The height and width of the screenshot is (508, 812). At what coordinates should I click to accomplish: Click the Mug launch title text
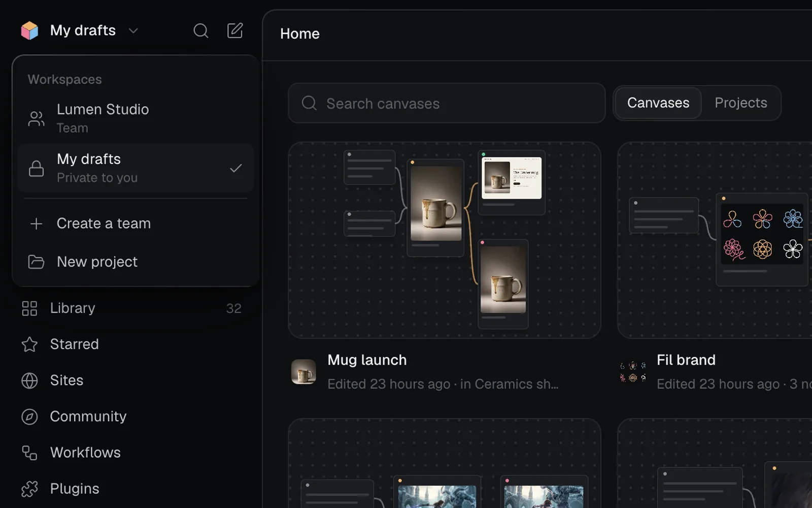coord(367,360)
